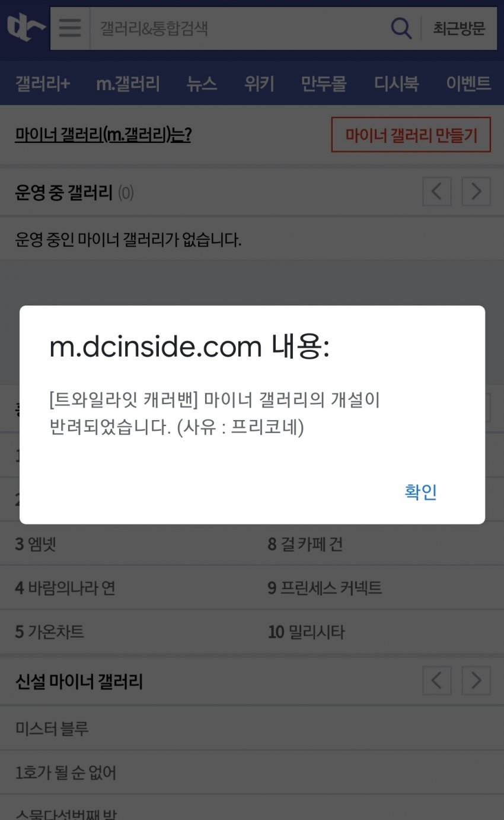
Task: Open the 마이너 갤러리(m.갤러리)는? link
Action: pyautogui.click(x=103, y=135)
